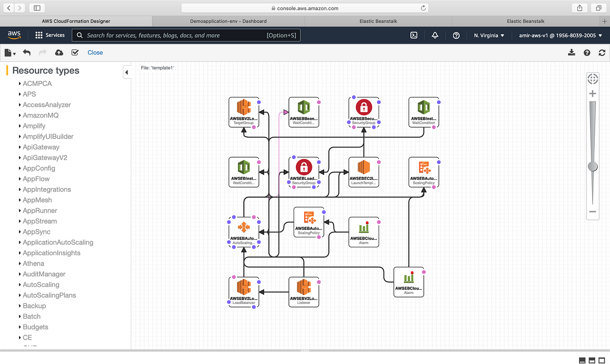610x364 pixels.
Task: Click the Create stack cloud upload icon
Action: pyautogui.click(x=59, y=53)
